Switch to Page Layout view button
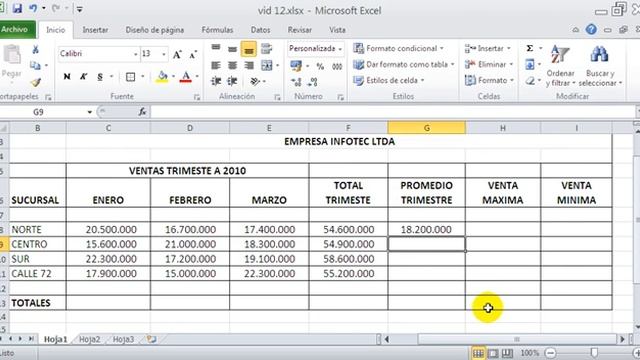 tap(493, 353)
